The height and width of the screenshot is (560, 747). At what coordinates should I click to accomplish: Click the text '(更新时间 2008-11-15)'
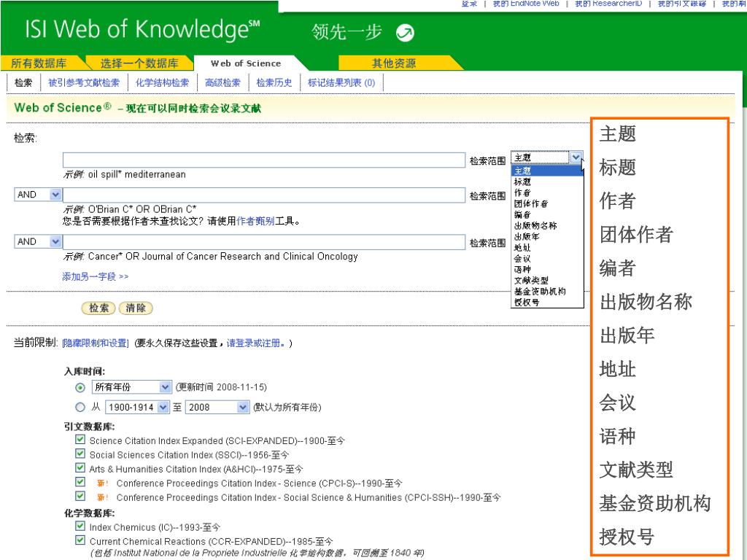tap(221, 387)
